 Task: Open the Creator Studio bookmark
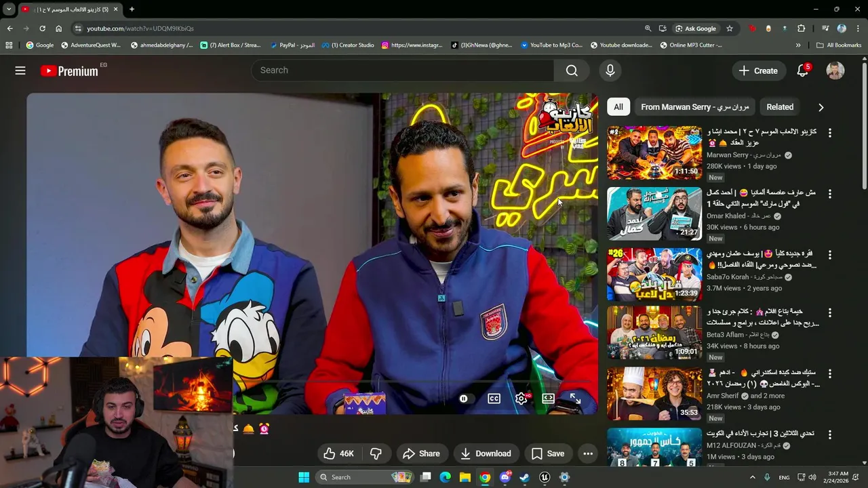(x=348, y=45)
